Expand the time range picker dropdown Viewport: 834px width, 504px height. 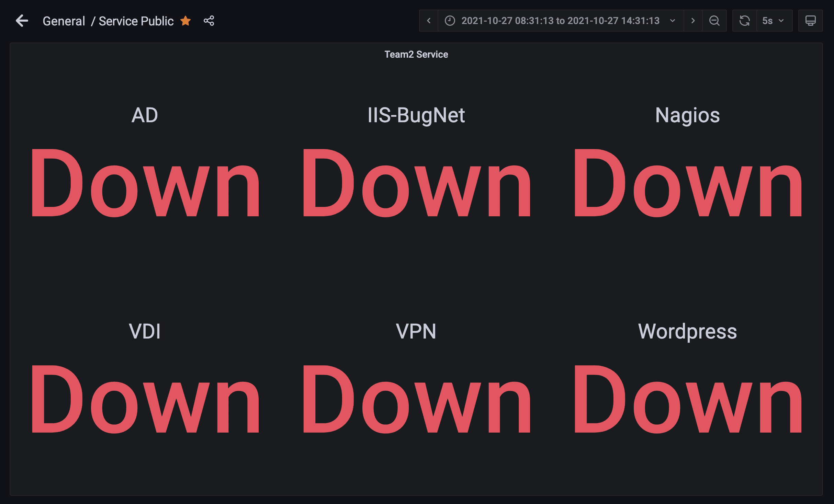[x=673, y=21]
